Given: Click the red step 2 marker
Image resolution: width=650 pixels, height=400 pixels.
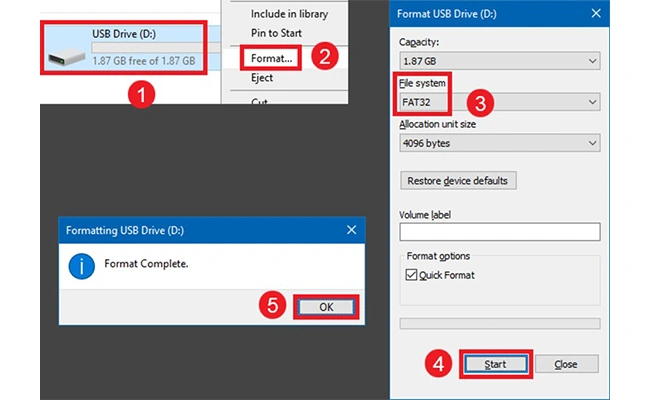Looking at the screenshot, I should pos(320,57).
